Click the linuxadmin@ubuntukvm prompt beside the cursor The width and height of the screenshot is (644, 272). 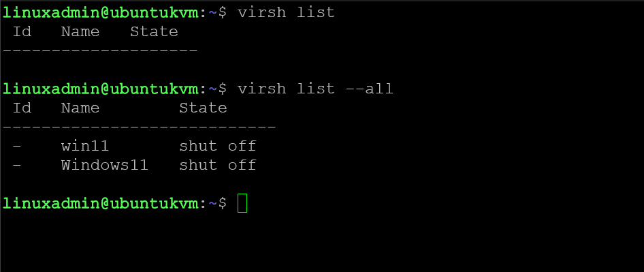coord(100,203)
